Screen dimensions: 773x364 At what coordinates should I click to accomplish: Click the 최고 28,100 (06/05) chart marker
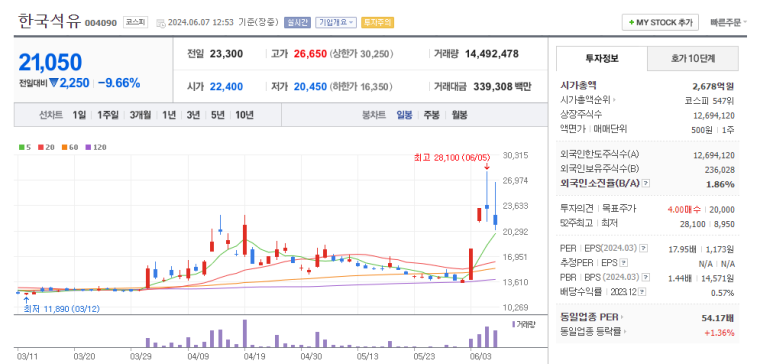tap(453, 157)
